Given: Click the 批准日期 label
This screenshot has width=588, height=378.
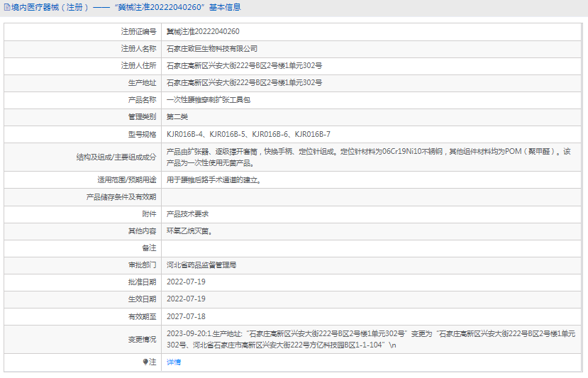Looking at the screenshot, I should 142,282.
